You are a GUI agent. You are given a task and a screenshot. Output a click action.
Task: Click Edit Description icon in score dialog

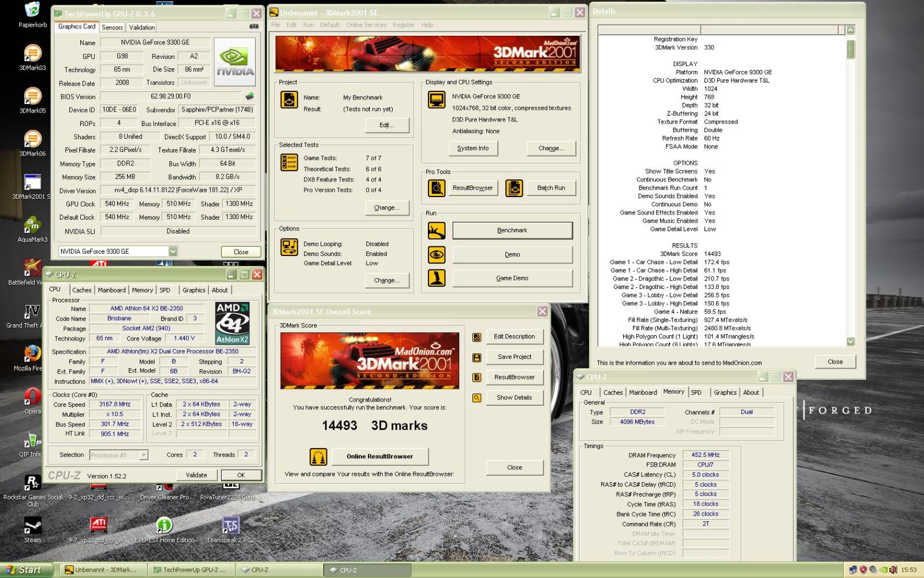click(476, 337)
